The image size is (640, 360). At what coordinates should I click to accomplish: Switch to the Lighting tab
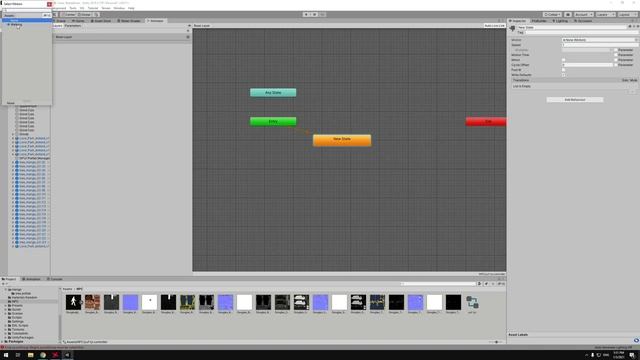560,21
